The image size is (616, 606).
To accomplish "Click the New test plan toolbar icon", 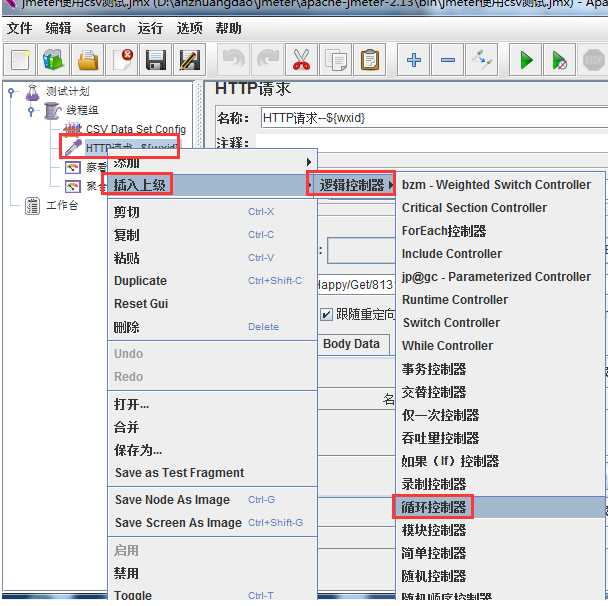I will pos(20,60).
